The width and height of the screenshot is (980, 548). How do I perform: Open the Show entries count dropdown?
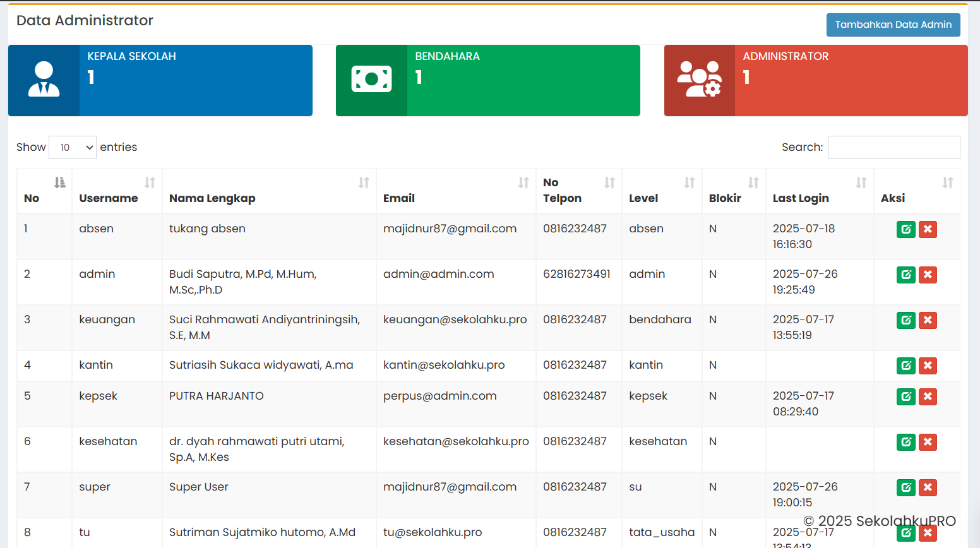click(73, 147)
